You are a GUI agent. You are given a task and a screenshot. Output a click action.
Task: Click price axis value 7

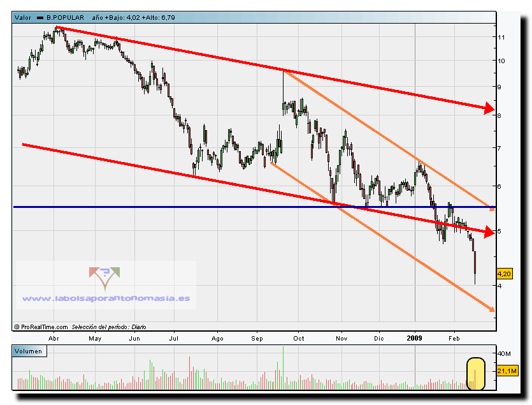[x=499, y=148]
